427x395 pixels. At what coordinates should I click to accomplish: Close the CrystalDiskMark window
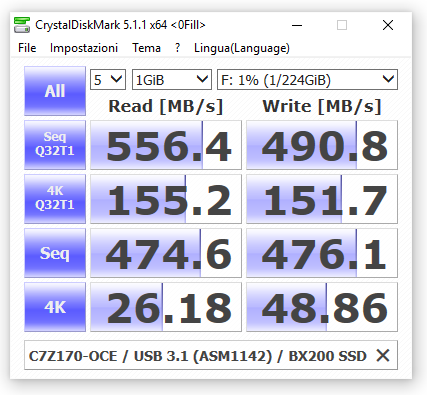tap(388, 25)
